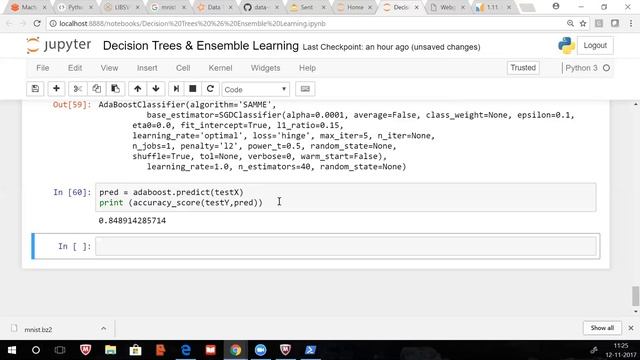
Task: Paste cells below with the clipboard icon
Action: (116, 89)
